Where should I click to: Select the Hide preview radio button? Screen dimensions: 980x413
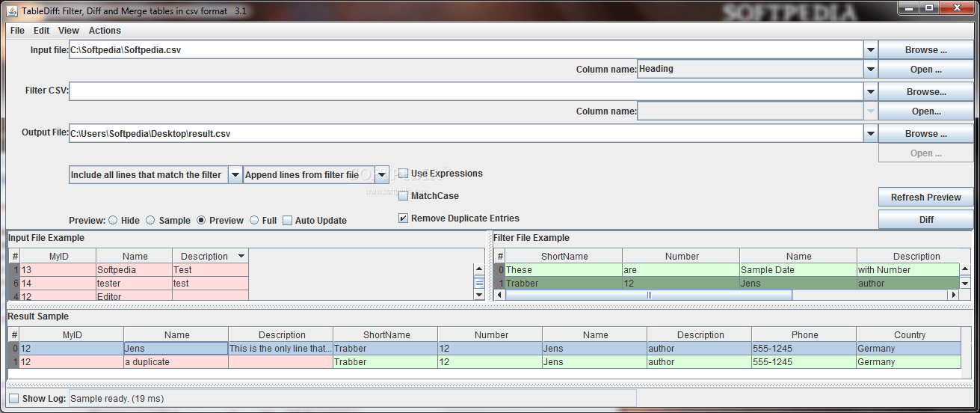[113, 221]
